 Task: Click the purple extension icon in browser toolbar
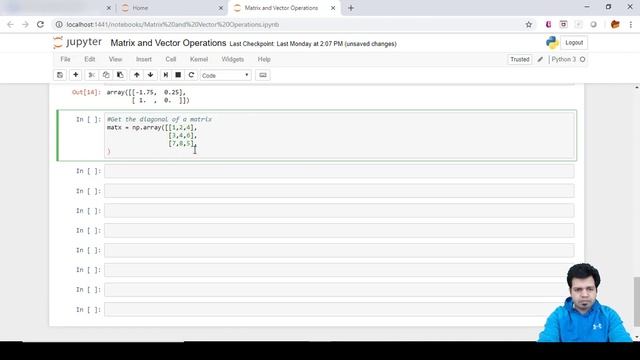[x=548, y=24]
